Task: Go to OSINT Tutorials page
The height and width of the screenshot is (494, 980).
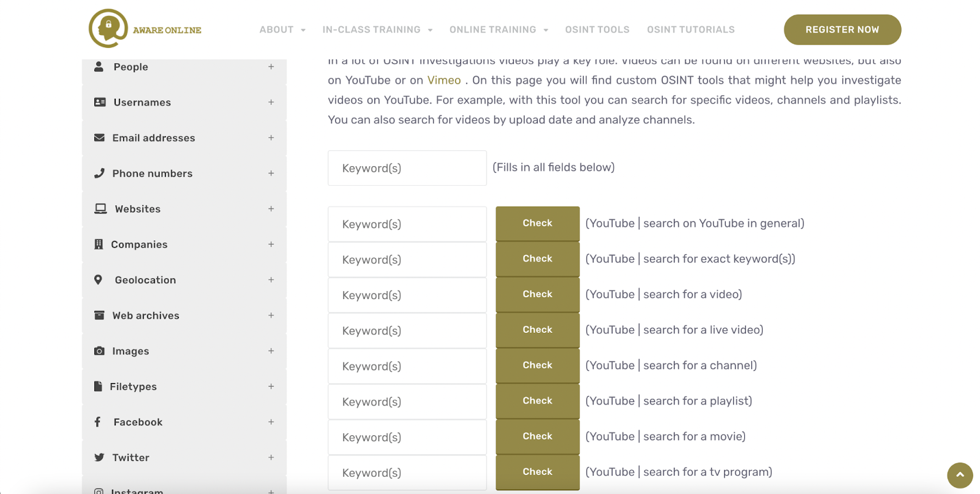Action: click(691, 29)
